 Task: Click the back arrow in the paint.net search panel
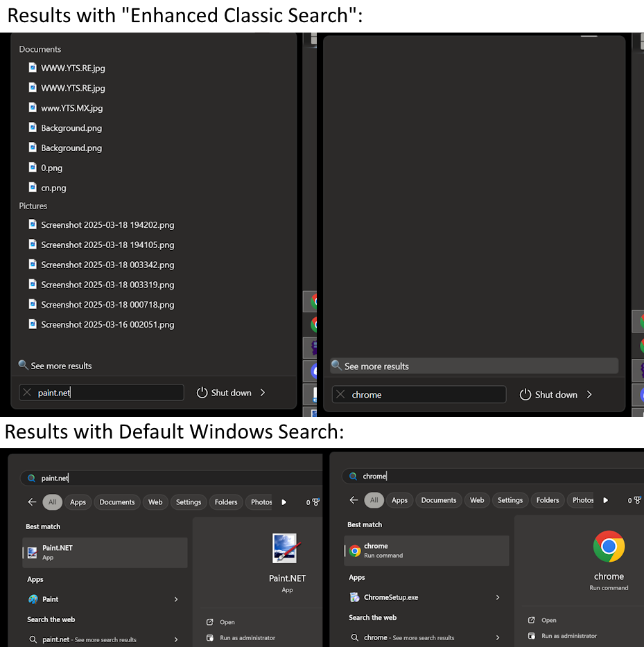coord(32,502)
